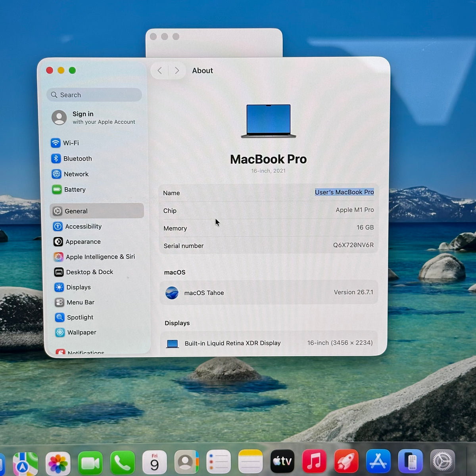The image size is (476, 476).
Task: Click the MacBook Pro computer image
Action: coord(269,121)
